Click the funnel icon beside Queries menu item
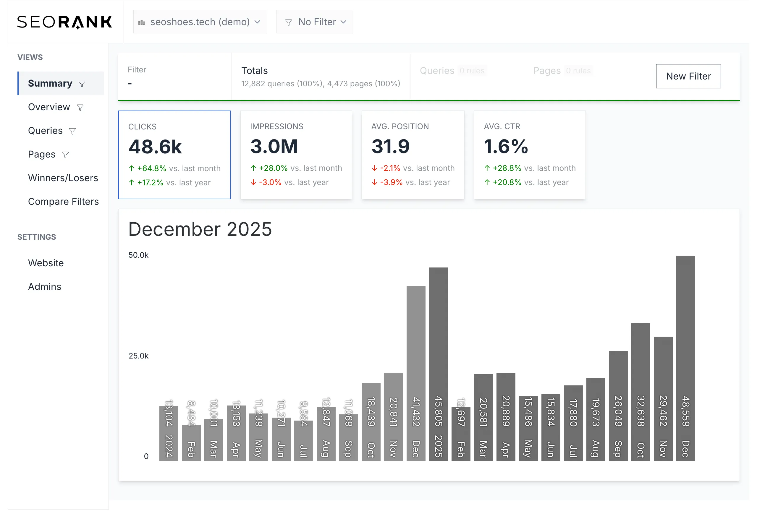The height and width of the screenshot is (532, 757). pos(72,132)
